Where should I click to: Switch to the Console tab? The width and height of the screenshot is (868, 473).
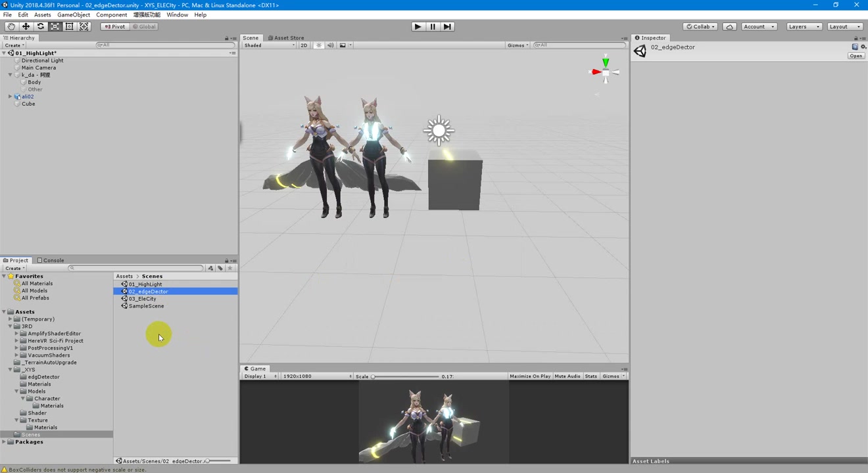51,260
